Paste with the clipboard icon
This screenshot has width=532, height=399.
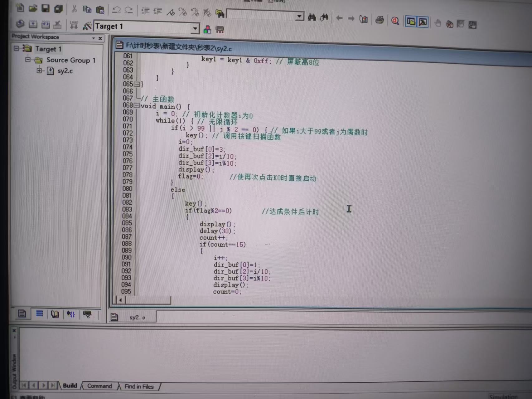pyautogui.click(x=100, y=10)
